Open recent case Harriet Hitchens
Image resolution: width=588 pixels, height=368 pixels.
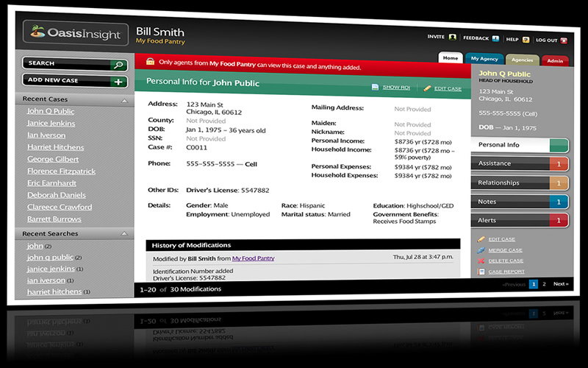(x=56, y=147)
